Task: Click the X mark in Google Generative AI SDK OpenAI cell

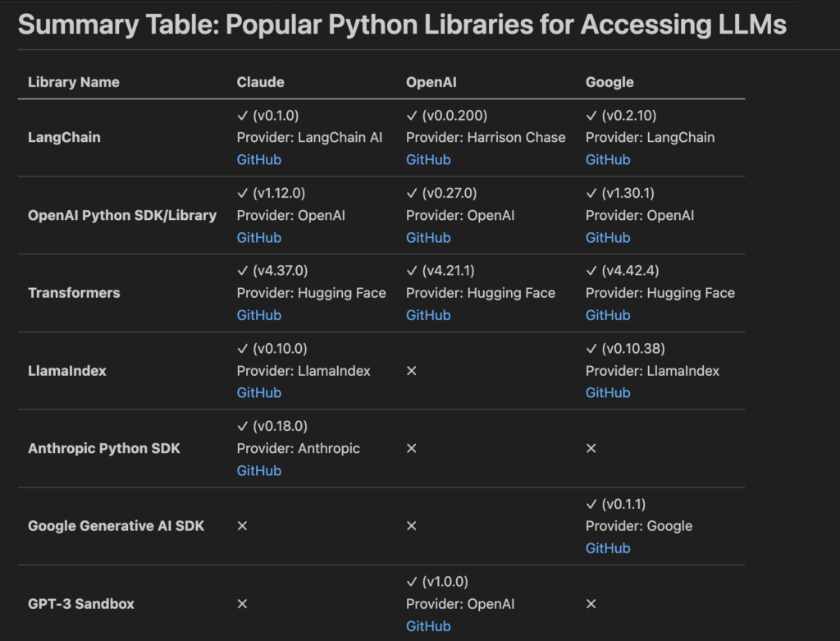Action: point(412,526)
